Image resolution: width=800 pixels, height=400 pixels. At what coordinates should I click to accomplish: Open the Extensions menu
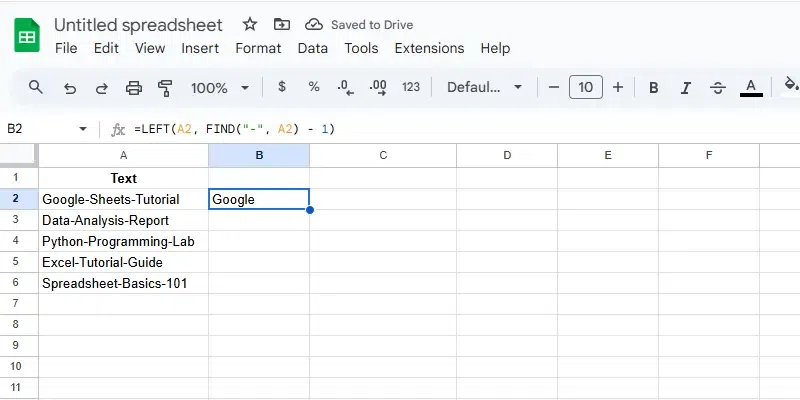pyautogui.click(x=429, y=48)
